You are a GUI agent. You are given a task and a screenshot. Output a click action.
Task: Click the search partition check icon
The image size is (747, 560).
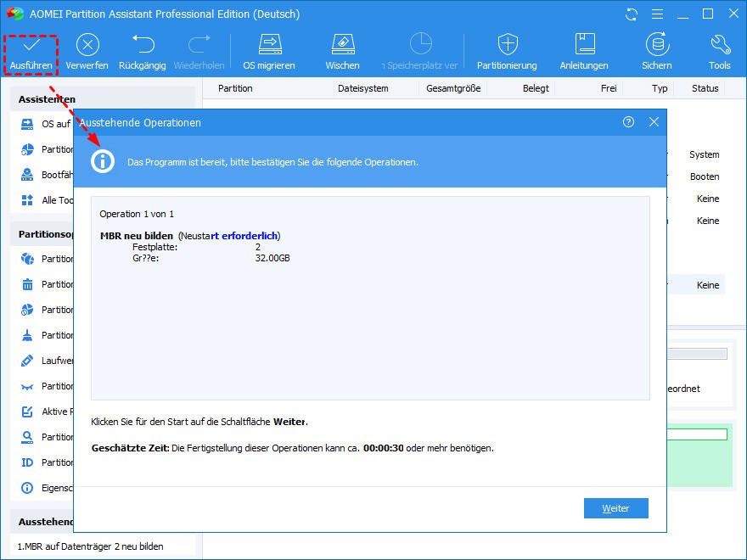coord(27,437)
